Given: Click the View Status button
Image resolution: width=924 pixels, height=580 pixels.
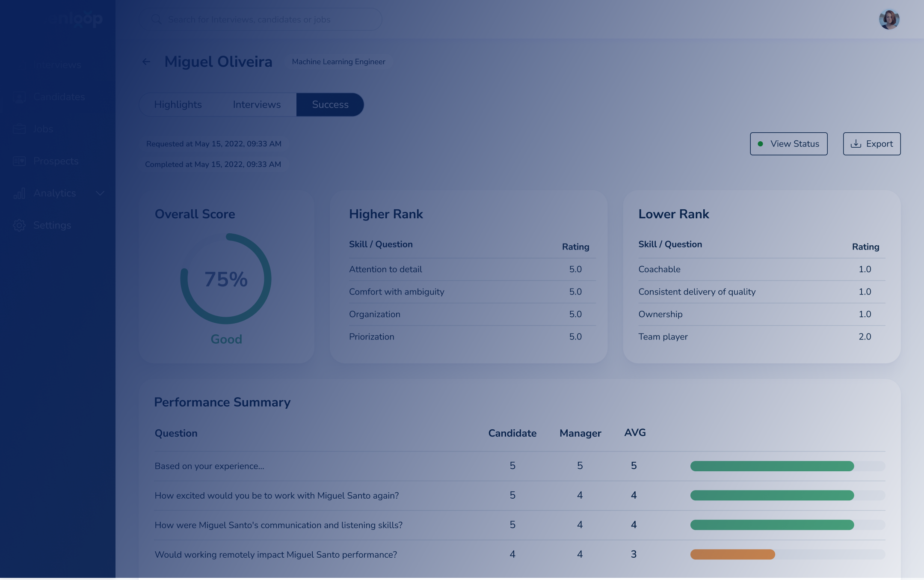Looking at the screenshot, I should point(788,144).
